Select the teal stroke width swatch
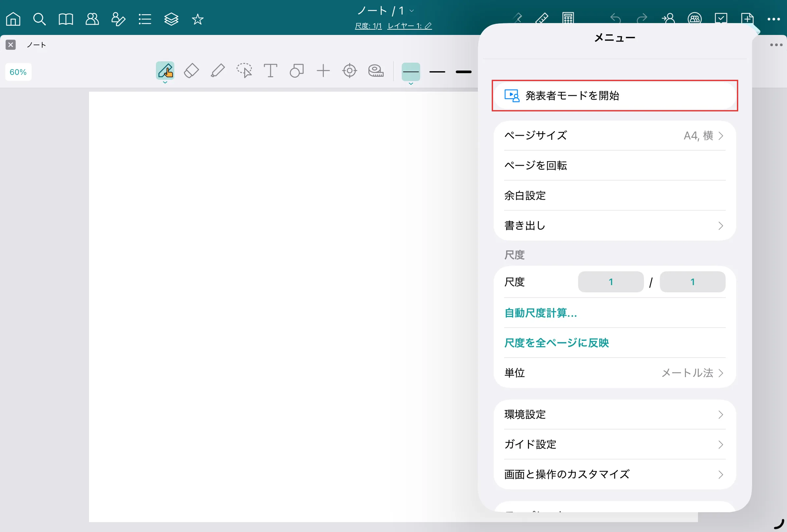The height and width of the screenshot is (532, 787). coord(411,72)
